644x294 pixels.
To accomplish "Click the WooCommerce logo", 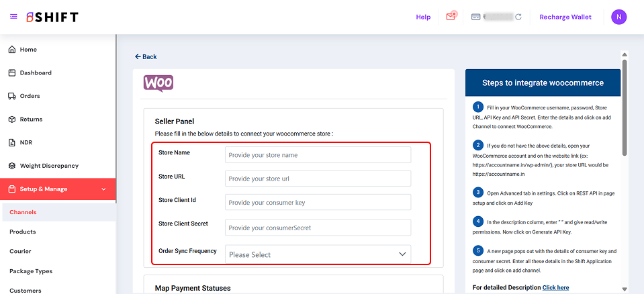I will tap(158, 83).
